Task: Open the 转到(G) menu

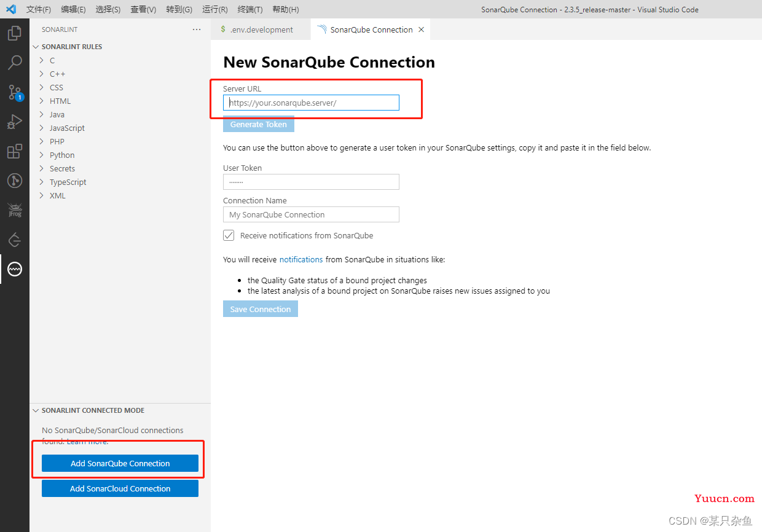Action: click(x=179, y=10)
